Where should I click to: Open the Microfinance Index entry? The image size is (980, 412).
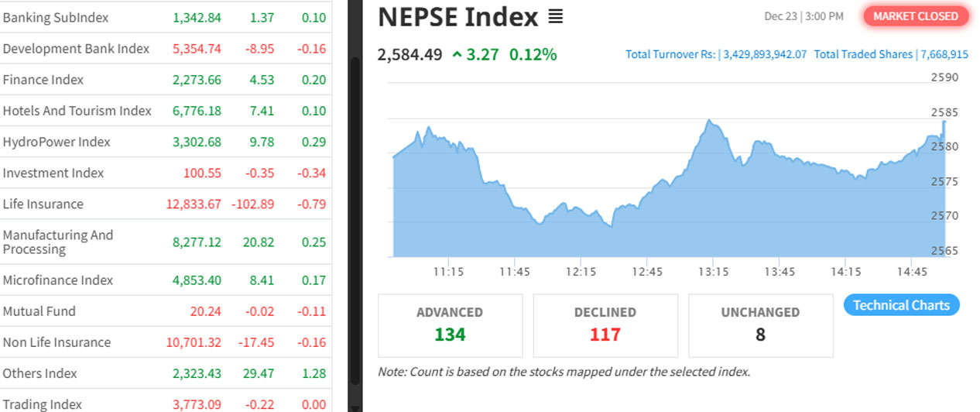click(58, 280)
